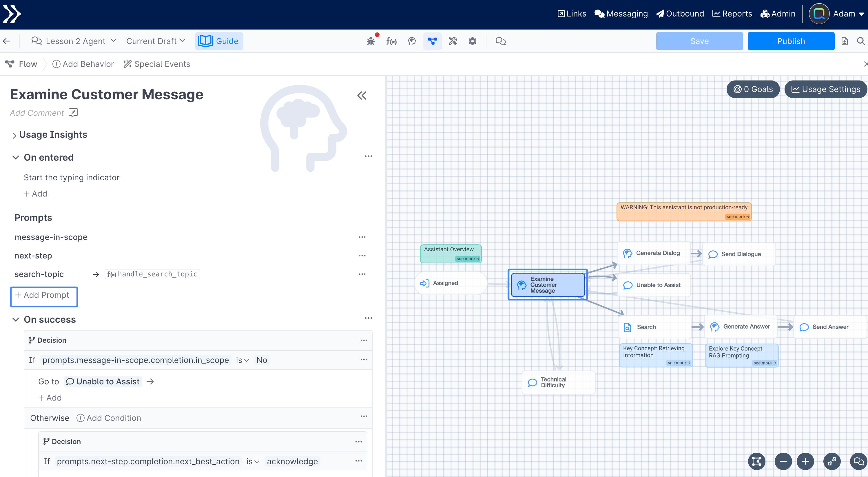Open the handle_search_topic function chip

click(152, 274)
